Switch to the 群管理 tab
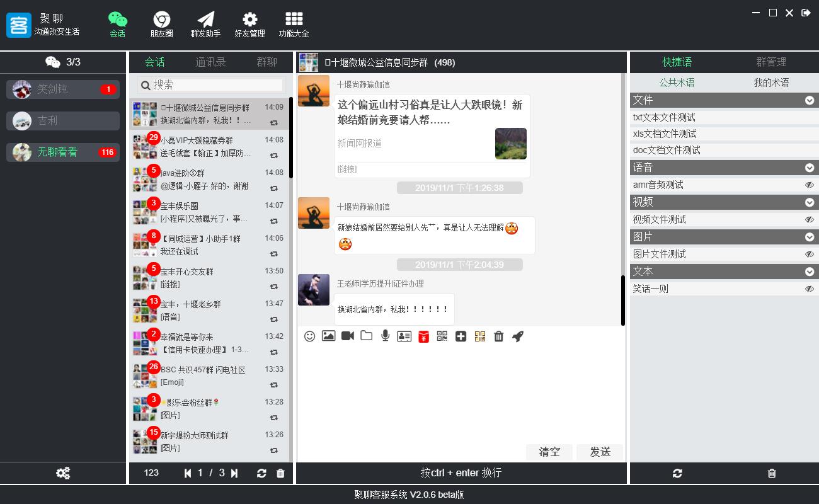The width and height of the screenshot is (819, 504). click(x=771, y=62)
